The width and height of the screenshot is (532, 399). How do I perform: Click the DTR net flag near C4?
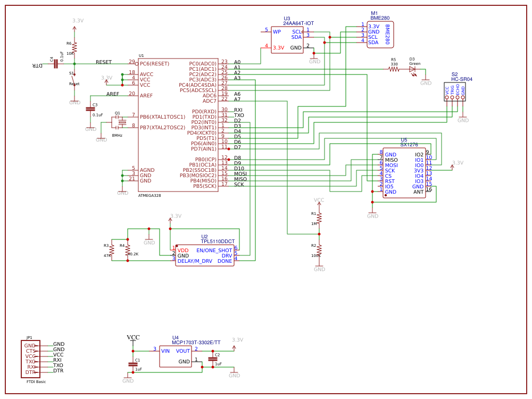36,65
